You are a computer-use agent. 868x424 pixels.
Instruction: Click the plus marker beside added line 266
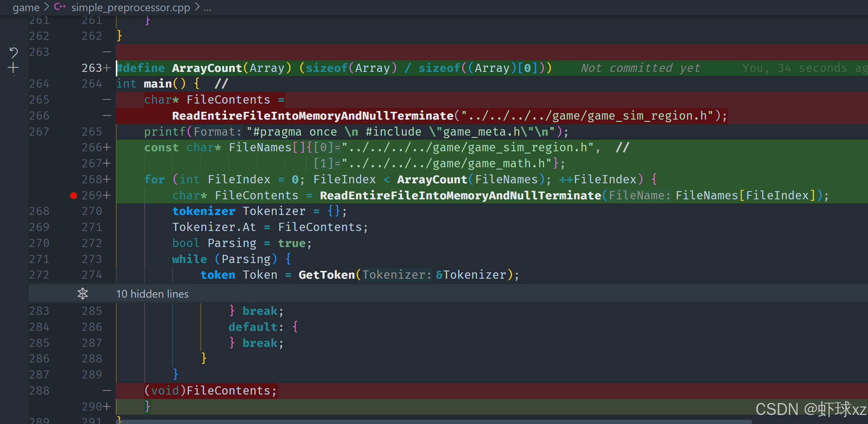[107, 148]
